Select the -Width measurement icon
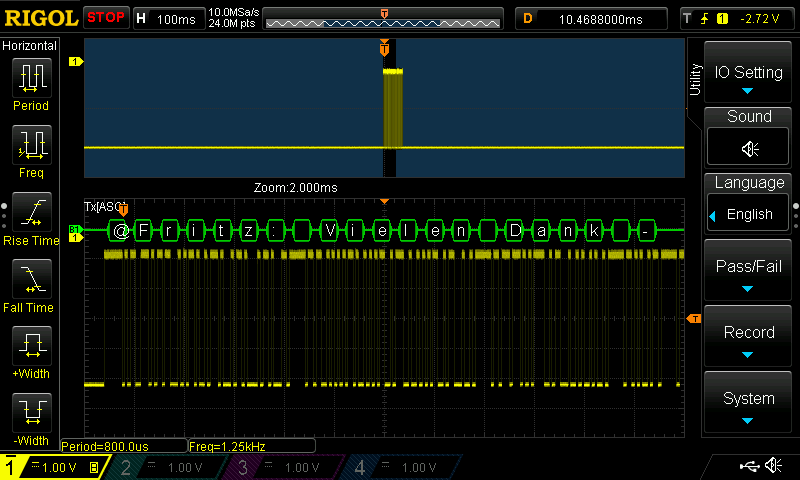This screenshot has width=800, height=480. coord(32,413)
